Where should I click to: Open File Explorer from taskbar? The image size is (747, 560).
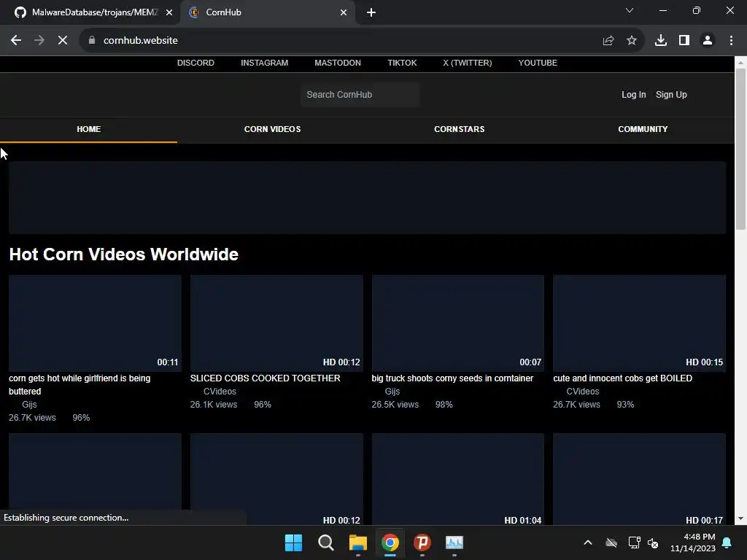[x=357, y=542]
